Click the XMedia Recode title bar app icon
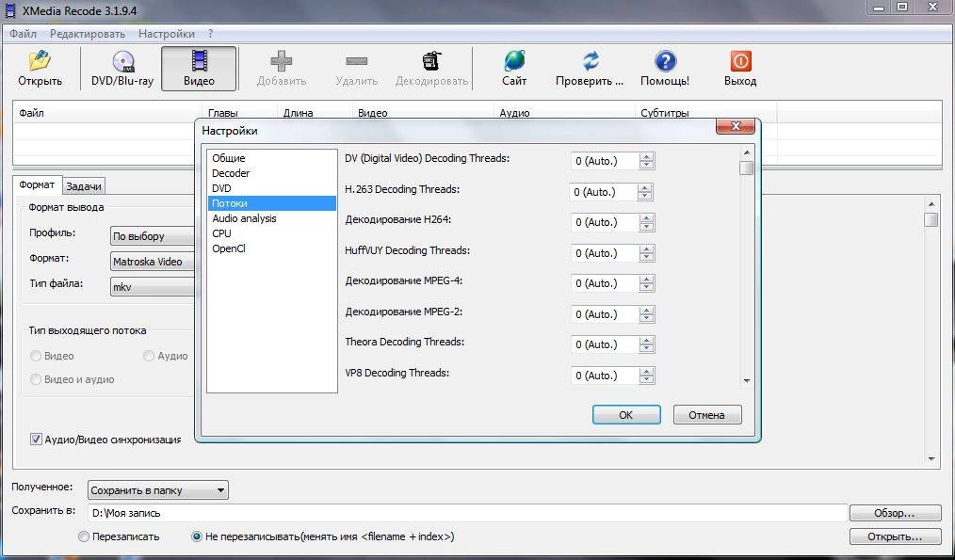 [x=10, y=9]
